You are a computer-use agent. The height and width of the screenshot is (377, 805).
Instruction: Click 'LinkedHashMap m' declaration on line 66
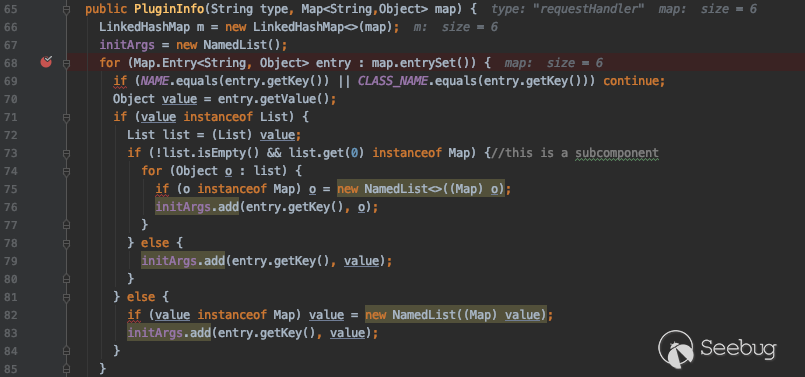point(152,27)
